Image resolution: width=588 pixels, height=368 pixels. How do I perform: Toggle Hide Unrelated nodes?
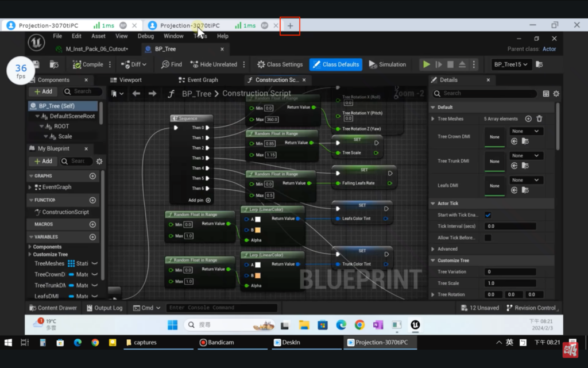click(214, 64)
